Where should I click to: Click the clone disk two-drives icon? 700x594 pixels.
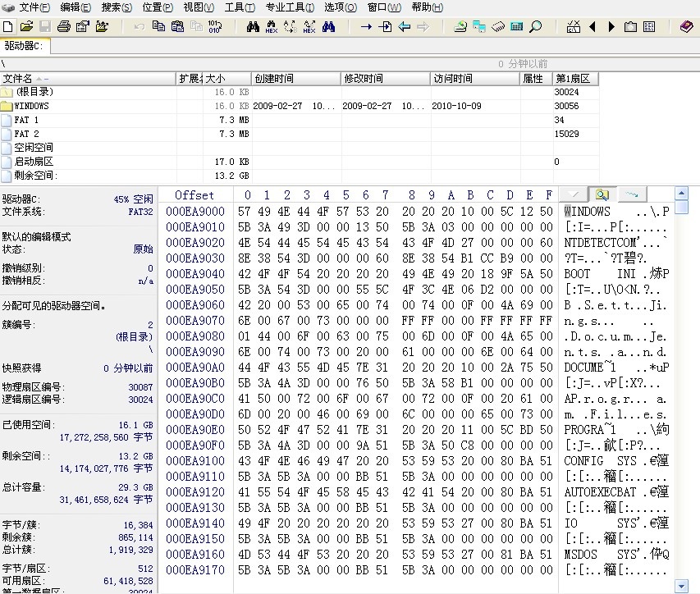[x=479, y=27]
